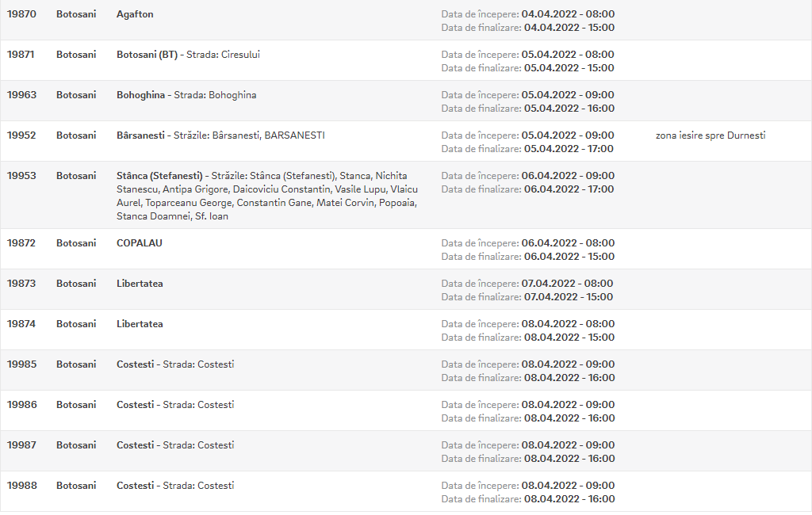This screenshot has height=515, width=812.
Task: Click row ID 19874
Action: pyautogui.click(x=21, y=324)
